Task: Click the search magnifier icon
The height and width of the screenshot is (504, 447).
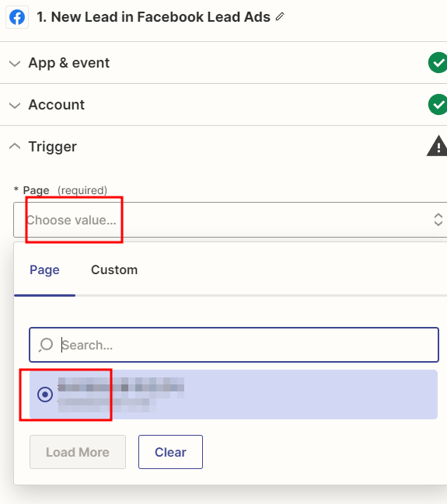Action: click(46, 345)
